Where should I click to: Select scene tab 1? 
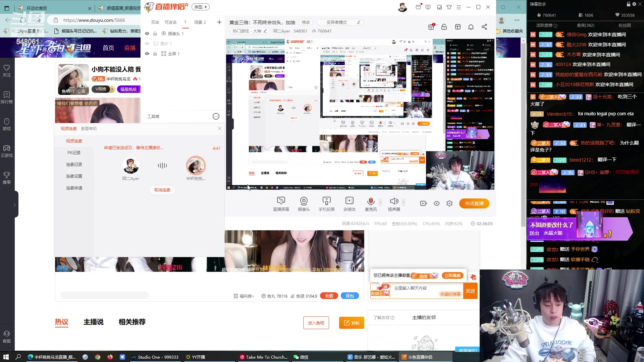coord(185,22)
